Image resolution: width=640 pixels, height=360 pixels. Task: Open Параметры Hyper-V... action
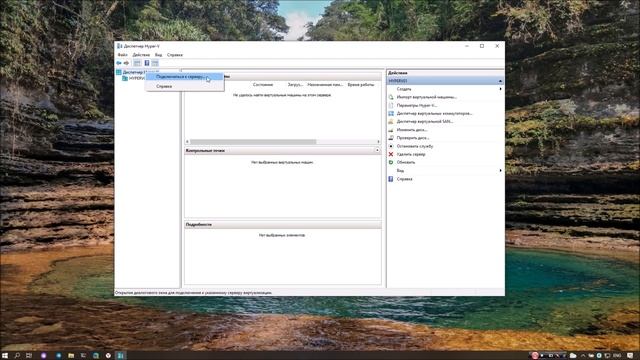click(x=417, y=105)
